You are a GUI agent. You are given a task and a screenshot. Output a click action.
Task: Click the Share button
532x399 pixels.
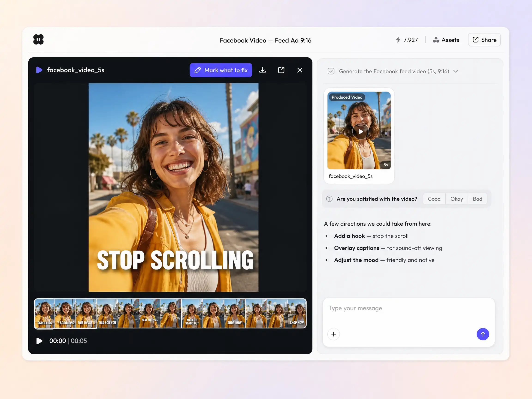pos(484,40)
